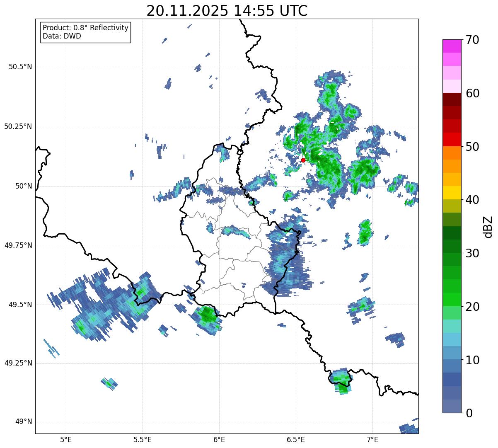
Task: Click the '49.25°N' latitude label
Action: point(18,363)
